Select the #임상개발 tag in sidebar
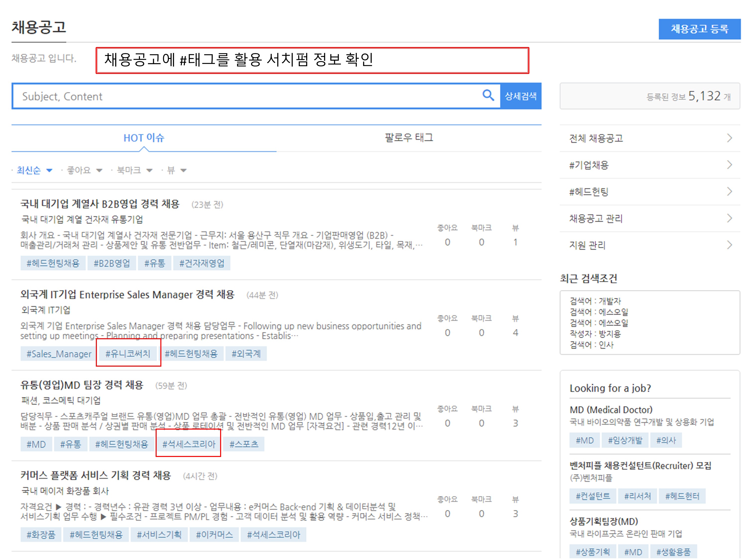747x560 pixels. [625, 440]
